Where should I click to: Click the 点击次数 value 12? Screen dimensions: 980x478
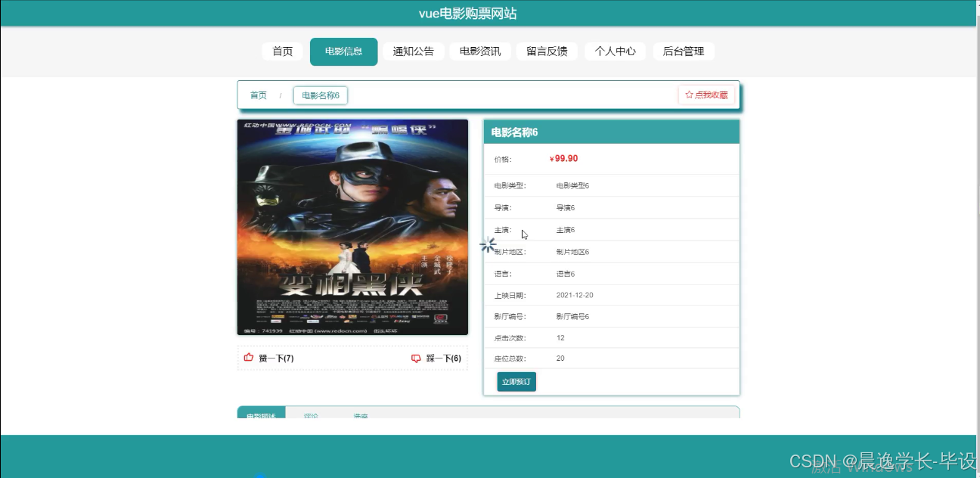(x=560, y=338)
